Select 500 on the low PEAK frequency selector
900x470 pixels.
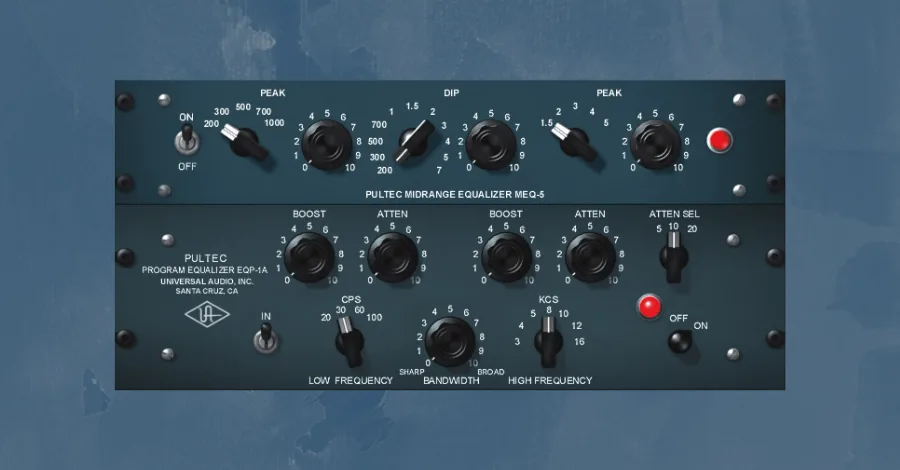pos(243,107)
